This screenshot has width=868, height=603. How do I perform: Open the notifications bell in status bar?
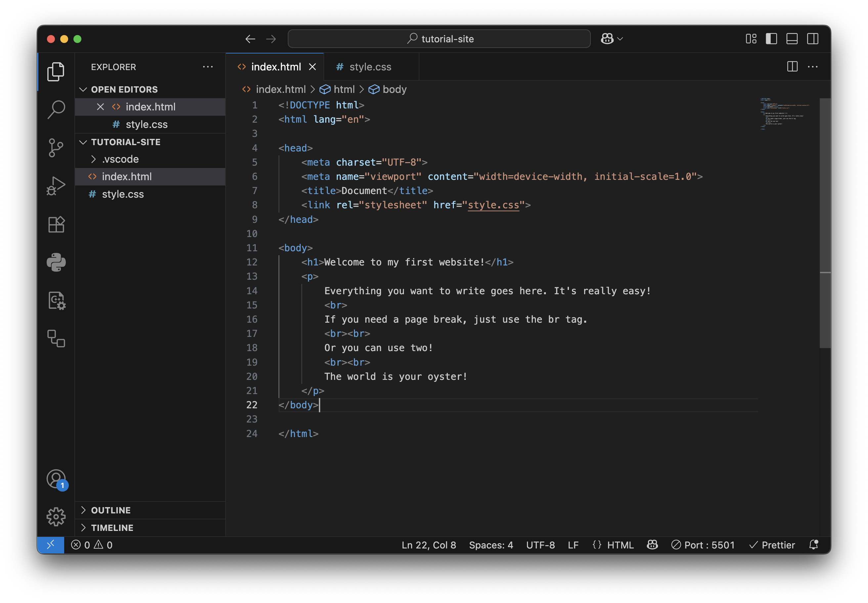coord(813,545)
